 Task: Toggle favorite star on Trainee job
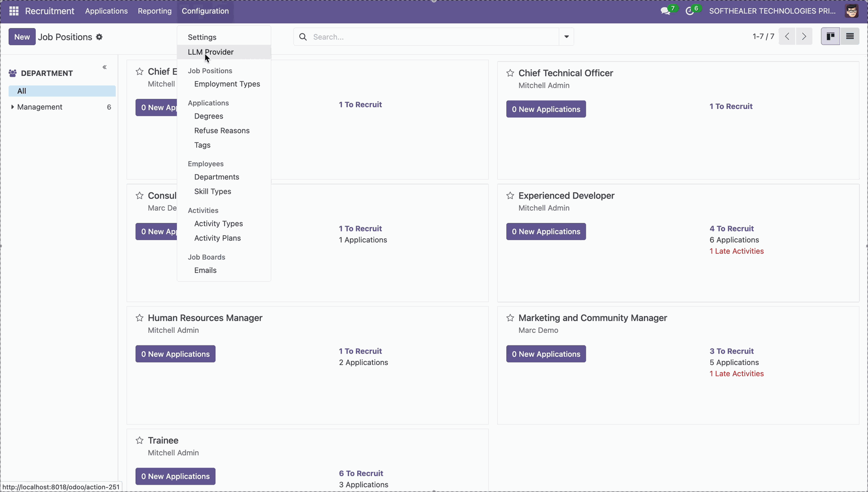pyautogui.click(x=140, y=440)
